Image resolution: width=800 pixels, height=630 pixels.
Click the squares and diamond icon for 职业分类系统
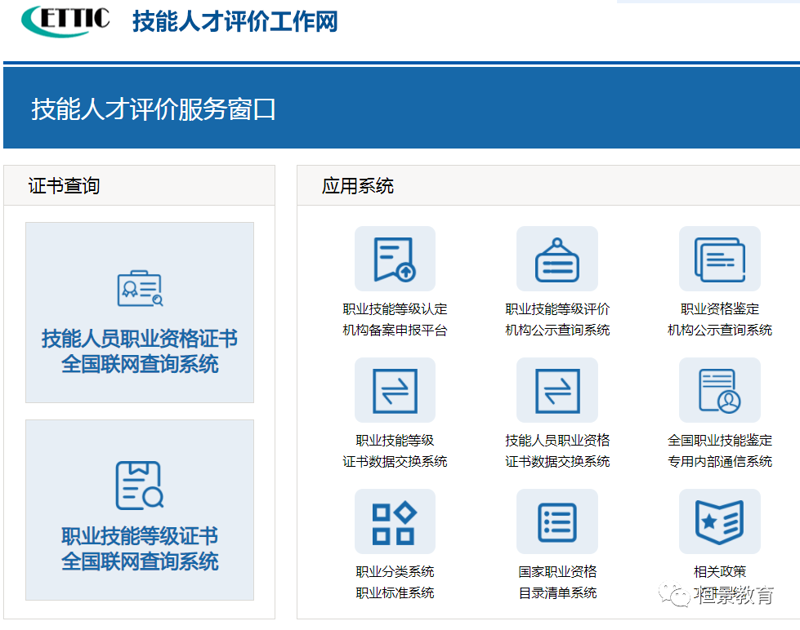[395, 521]
